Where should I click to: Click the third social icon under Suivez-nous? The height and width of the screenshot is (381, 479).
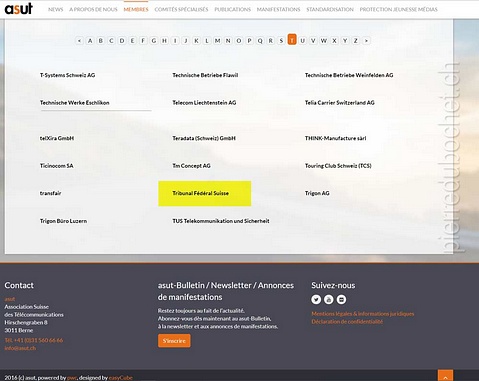pos(341,299)
